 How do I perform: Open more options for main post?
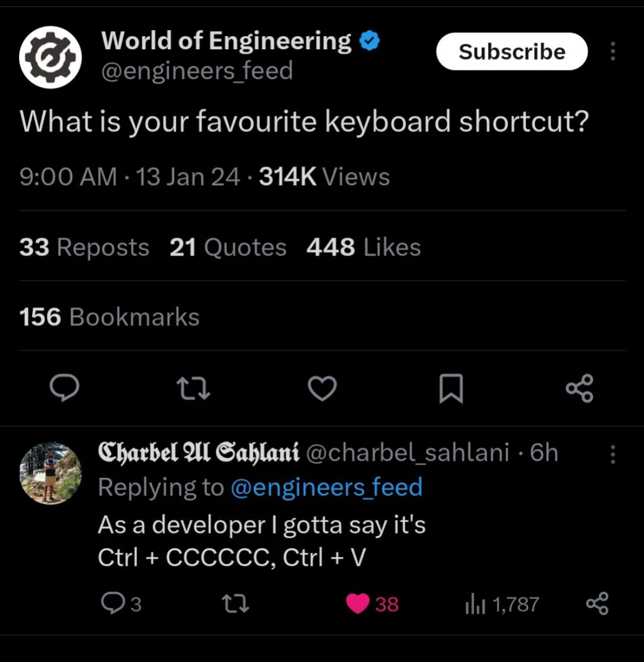pyautogui.click(x=613, y=51)
